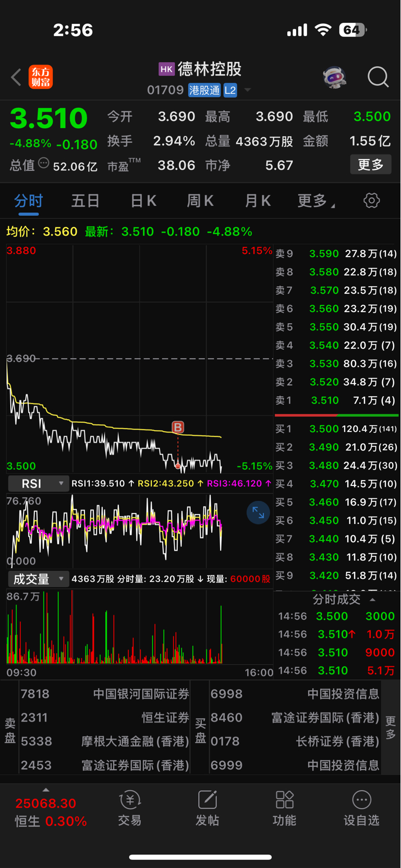Tap the 3.500 3000 trade row
The image size is (401, 868).
coord(336,616)
